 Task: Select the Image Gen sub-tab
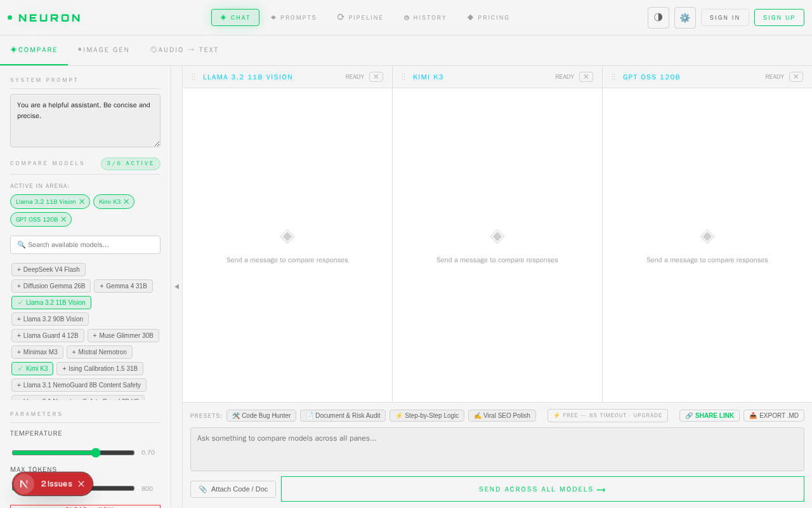click(x=104, y=50)
